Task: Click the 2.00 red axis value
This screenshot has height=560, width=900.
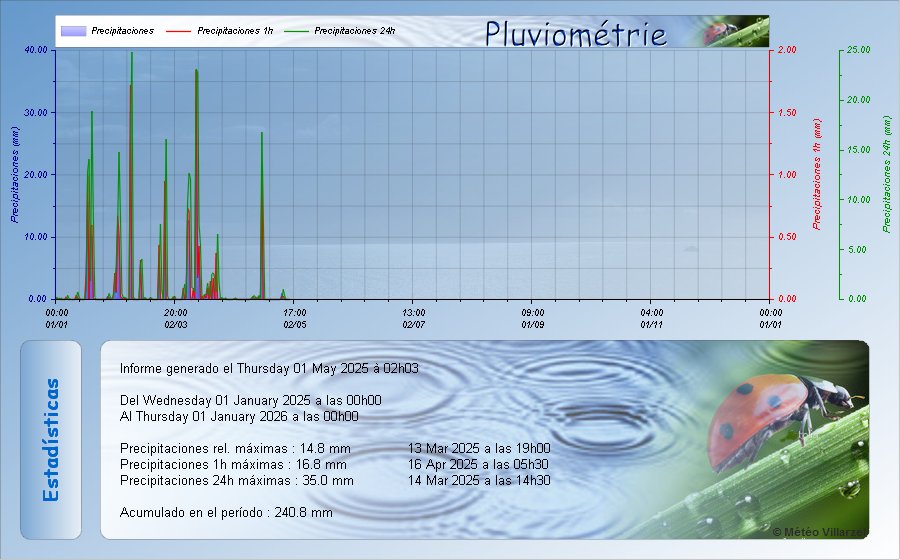Action: [x=787, y=50]
